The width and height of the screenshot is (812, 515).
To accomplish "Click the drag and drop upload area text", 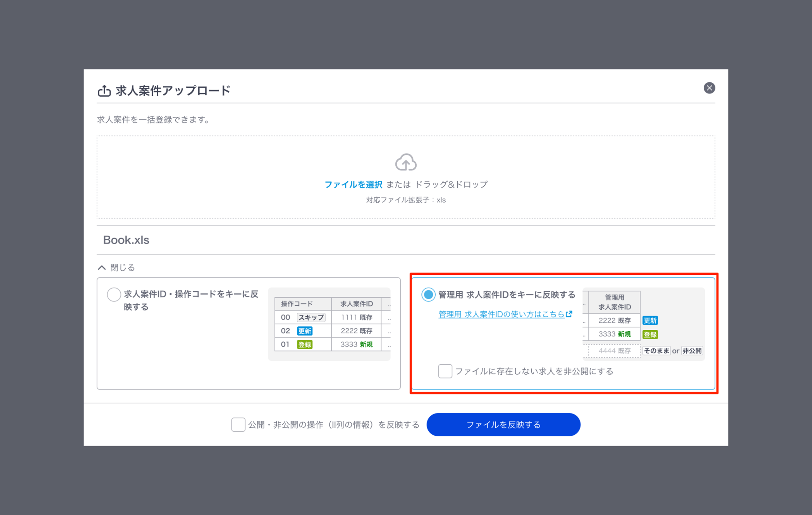I will 451,184.
